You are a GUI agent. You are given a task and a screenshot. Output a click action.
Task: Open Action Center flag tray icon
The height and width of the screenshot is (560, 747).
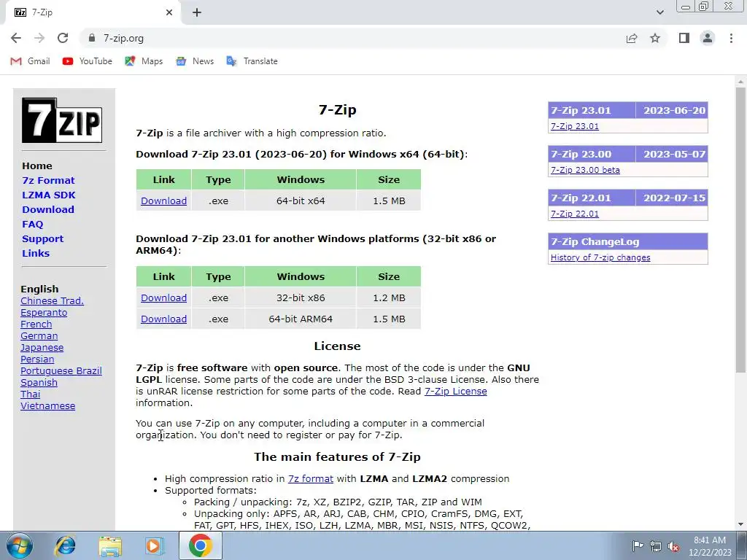(638, 546)
